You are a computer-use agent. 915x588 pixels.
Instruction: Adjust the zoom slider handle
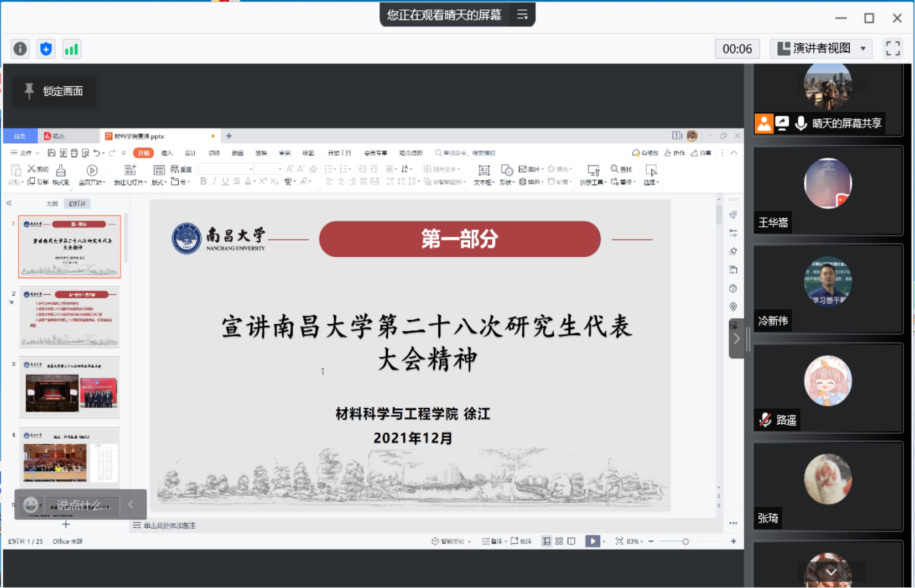point(685,542)
